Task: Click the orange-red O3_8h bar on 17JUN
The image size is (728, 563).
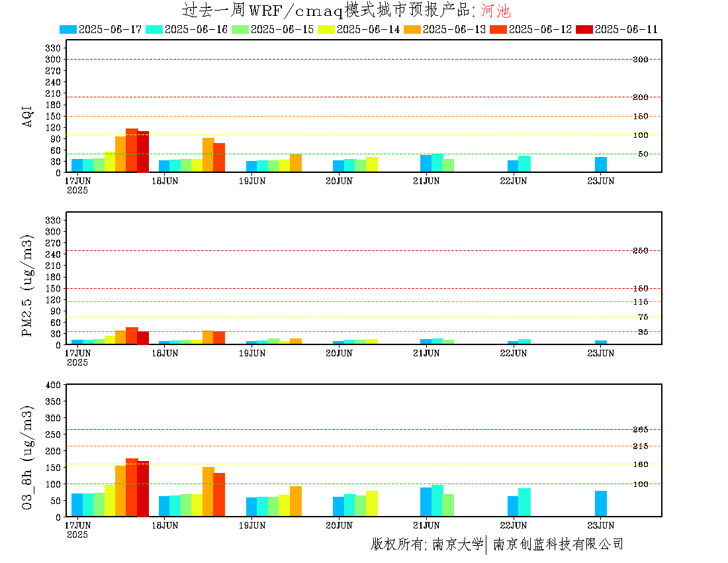Action: point(132,487)
